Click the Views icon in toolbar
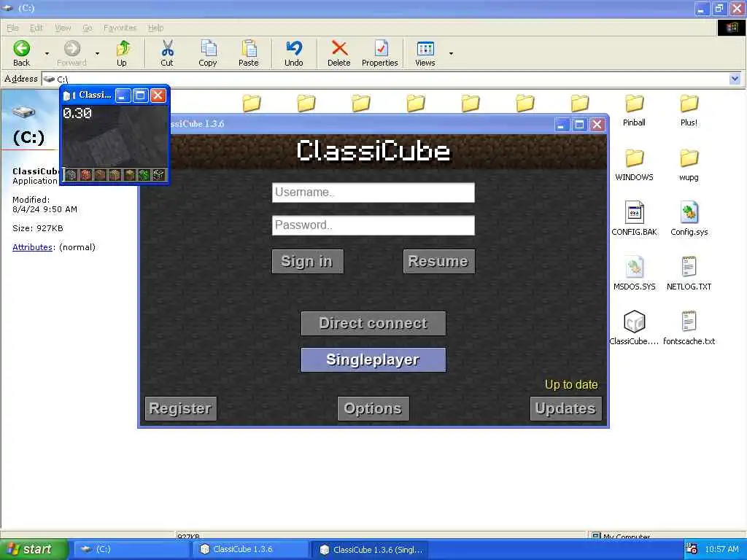 click(x=425, y=48)
